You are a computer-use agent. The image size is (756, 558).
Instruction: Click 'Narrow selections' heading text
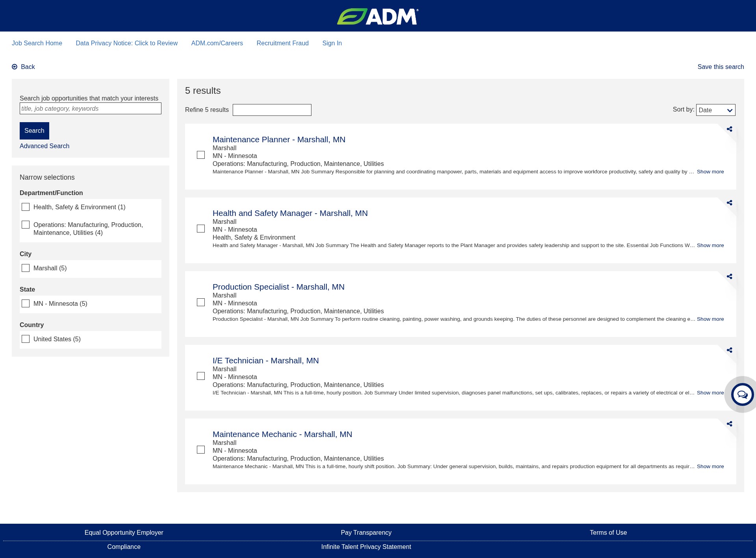pyautogui.click(x=47, y=178)
